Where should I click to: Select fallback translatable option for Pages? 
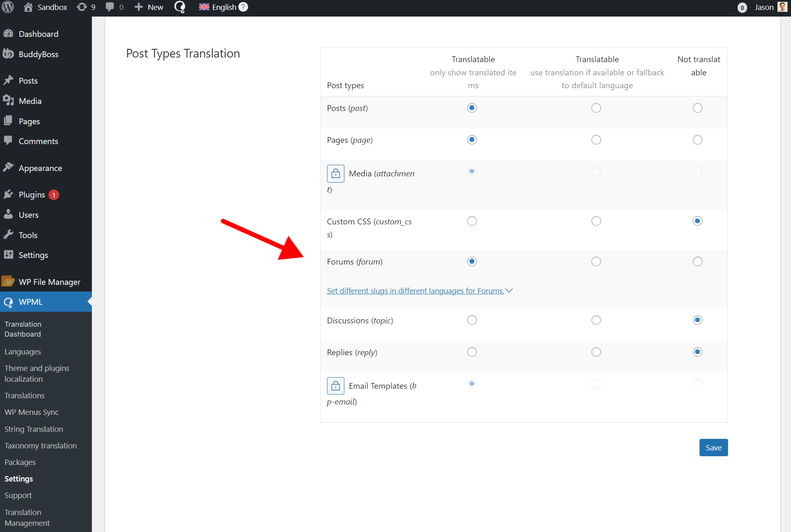(x=596, y=140)
